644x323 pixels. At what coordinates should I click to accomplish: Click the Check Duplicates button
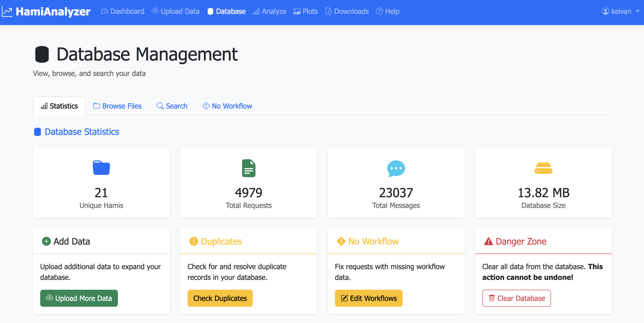[220, 298]
